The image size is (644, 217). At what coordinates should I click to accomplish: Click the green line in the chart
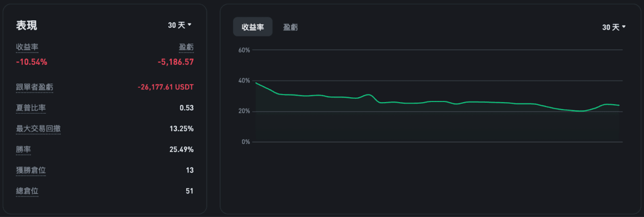pyautogui.click(x=429, y=102)
